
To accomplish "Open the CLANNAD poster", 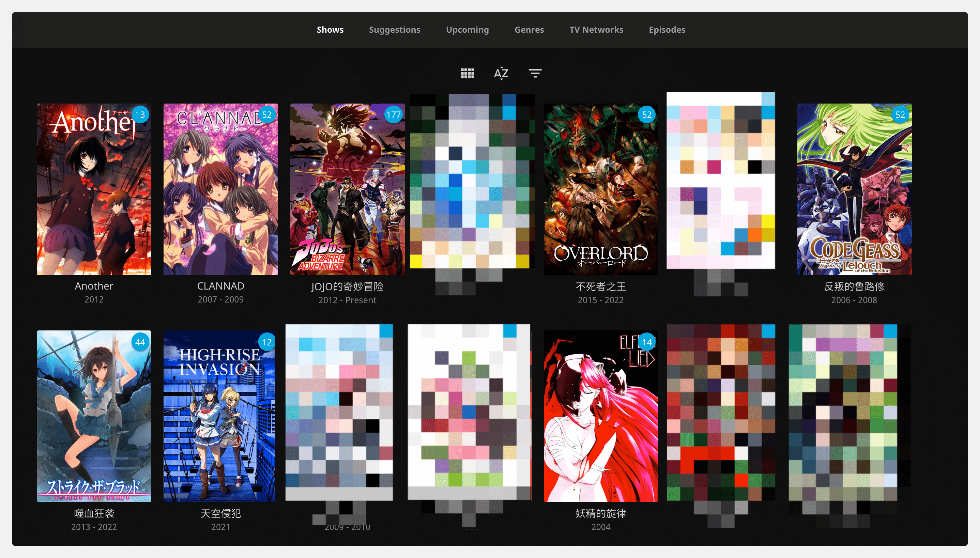I will pyautogui.click(x=221, y=189).
